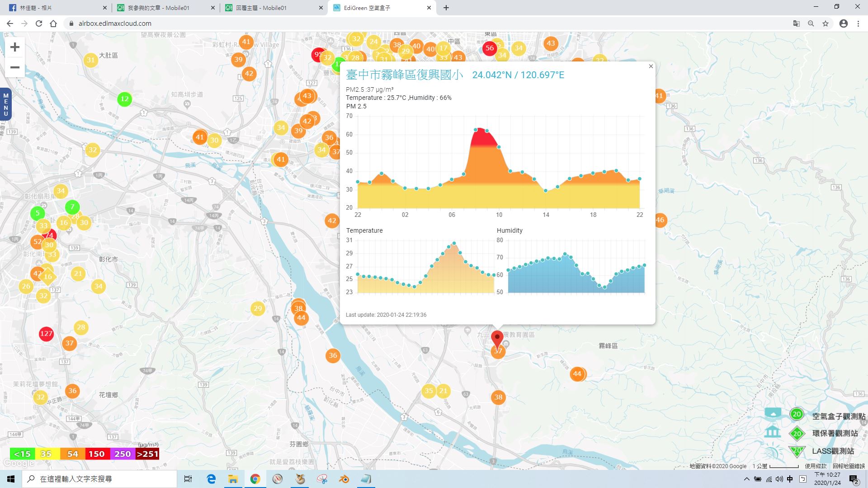Click the Temperature chart peak point
The height and width of the screenshot is (488, 868).
pyautogui.click(x=454, y=243)
